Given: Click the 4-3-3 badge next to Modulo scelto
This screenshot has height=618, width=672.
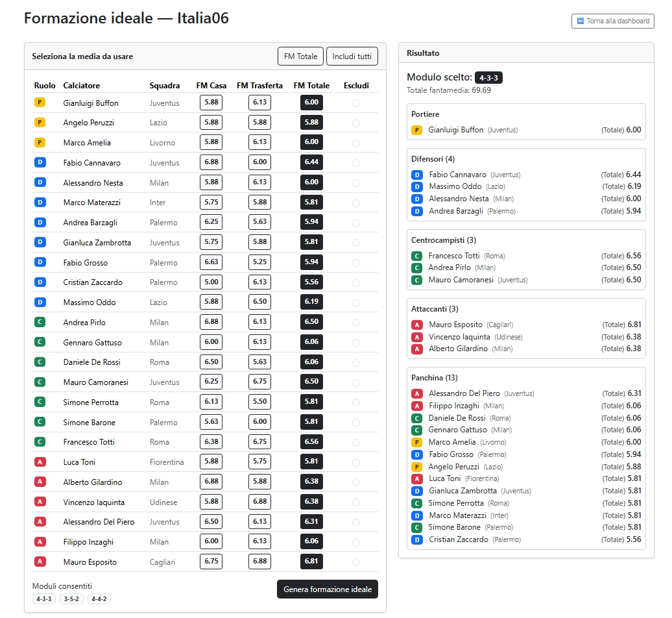Looking at the screenshot, I should [x=488, y=78].
